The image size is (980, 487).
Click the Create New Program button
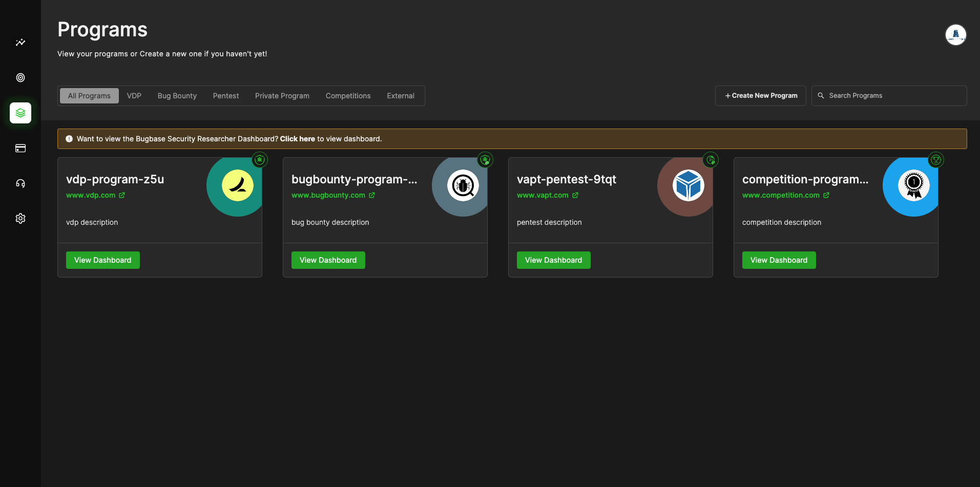tap(760, 96)
